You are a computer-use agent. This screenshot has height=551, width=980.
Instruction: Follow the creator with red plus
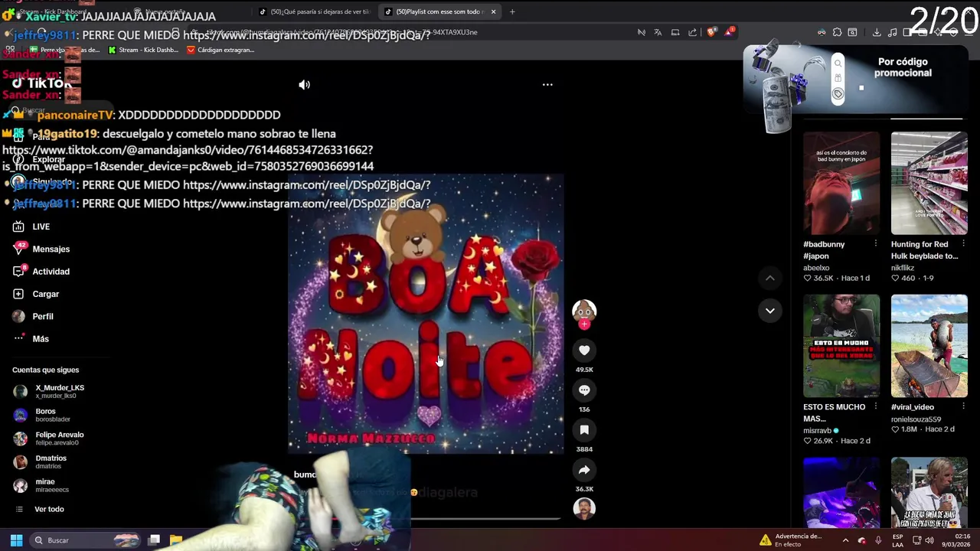coord(584,324)
